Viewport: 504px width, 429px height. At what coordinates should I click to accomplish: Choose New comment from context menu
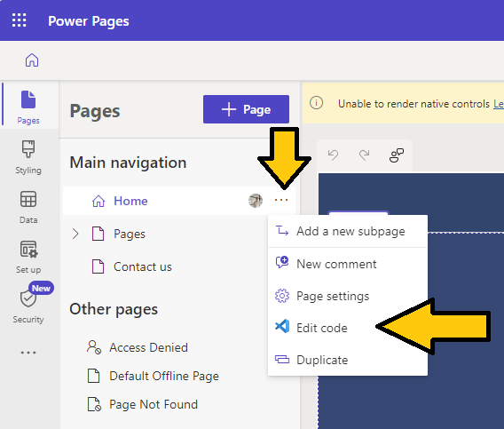[348, 264]
